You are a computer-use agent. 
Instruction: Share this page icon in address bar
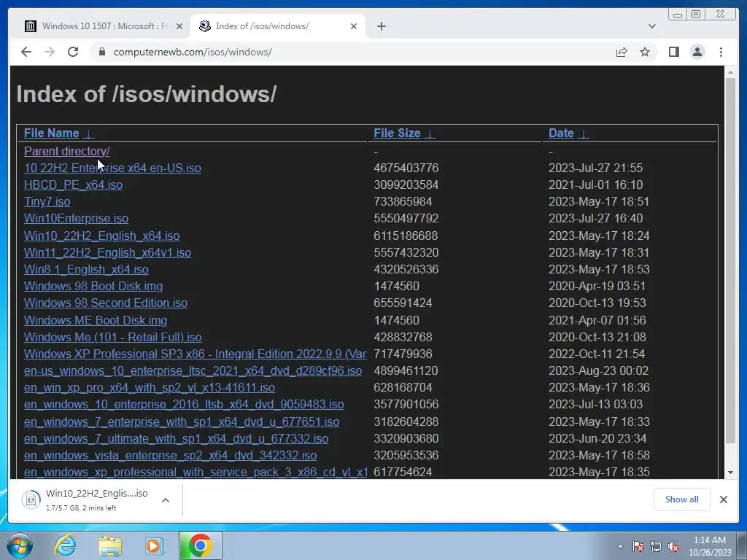622,52
